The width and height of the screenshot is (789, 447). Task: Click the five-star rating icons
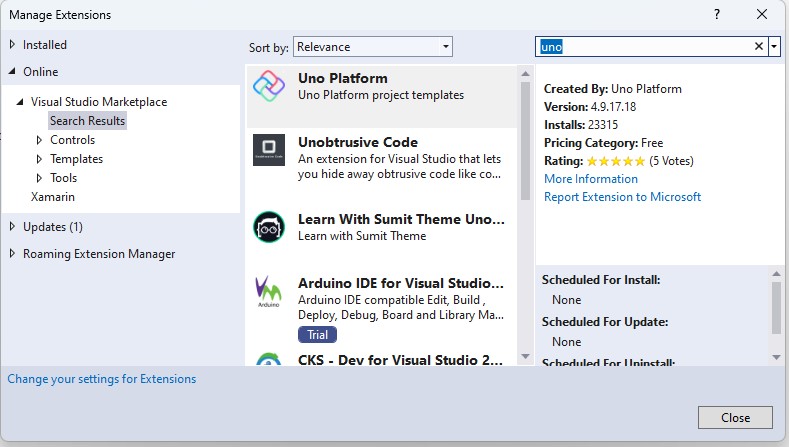615,161
